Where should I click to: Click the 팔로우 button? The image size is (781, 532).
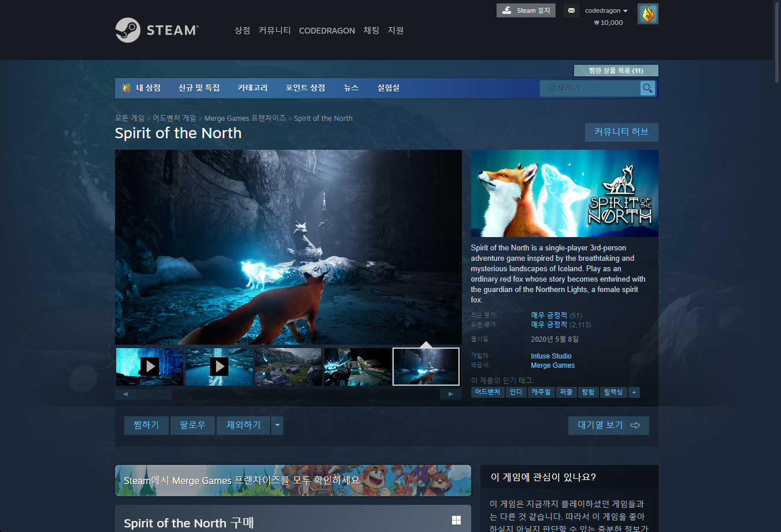click(x=193, y=426)
